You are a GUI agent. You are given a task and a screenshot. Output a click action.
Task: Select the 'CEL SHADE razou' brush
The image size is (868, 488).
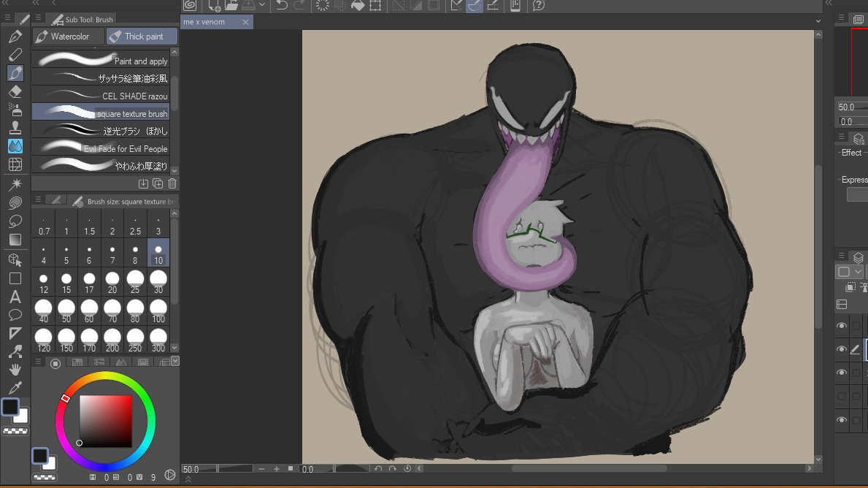[x=101, y=95]
